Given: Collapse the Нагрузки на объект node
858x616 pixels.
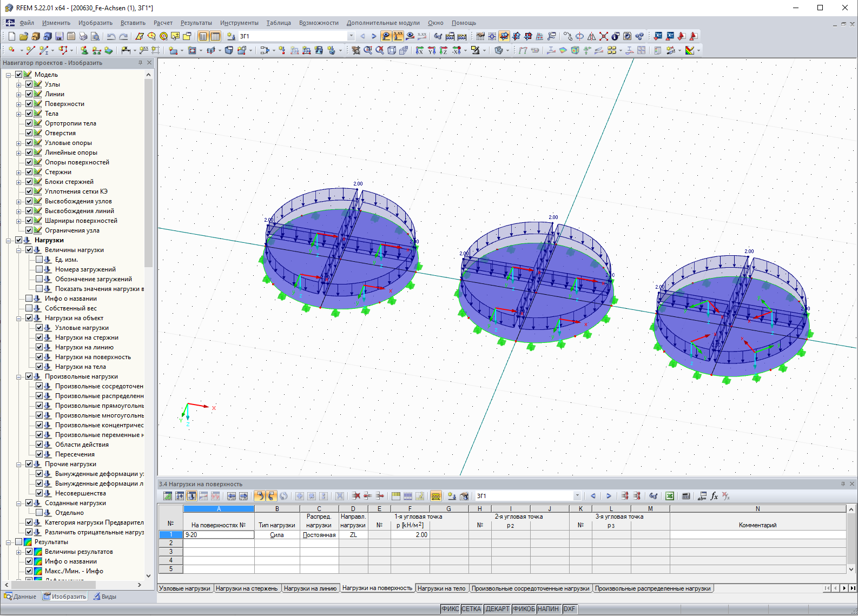Looking at the screenshot, I should click(19, 318).
